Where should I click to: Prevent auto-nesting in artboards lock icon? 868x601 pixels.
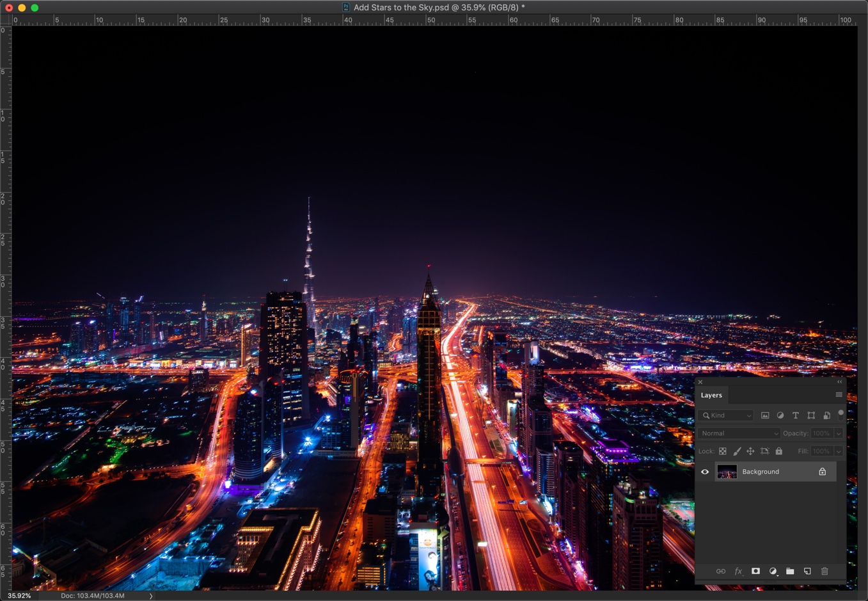click(764, 451)
